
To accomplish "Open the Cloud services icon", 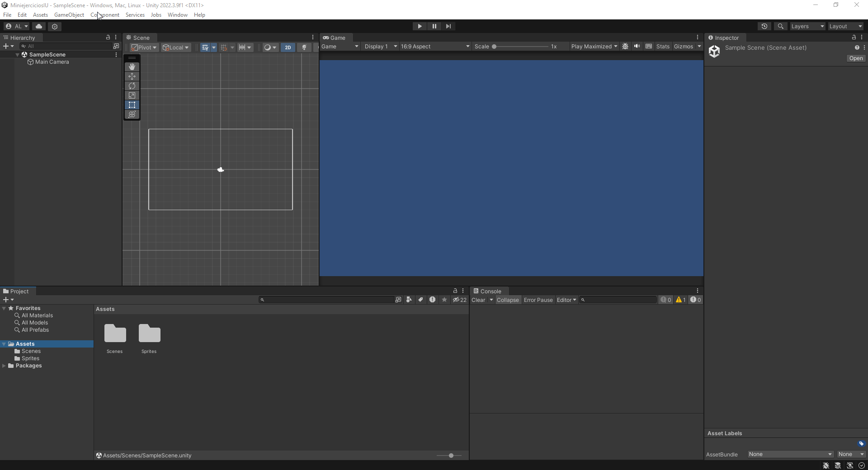I will click(39, 26).
